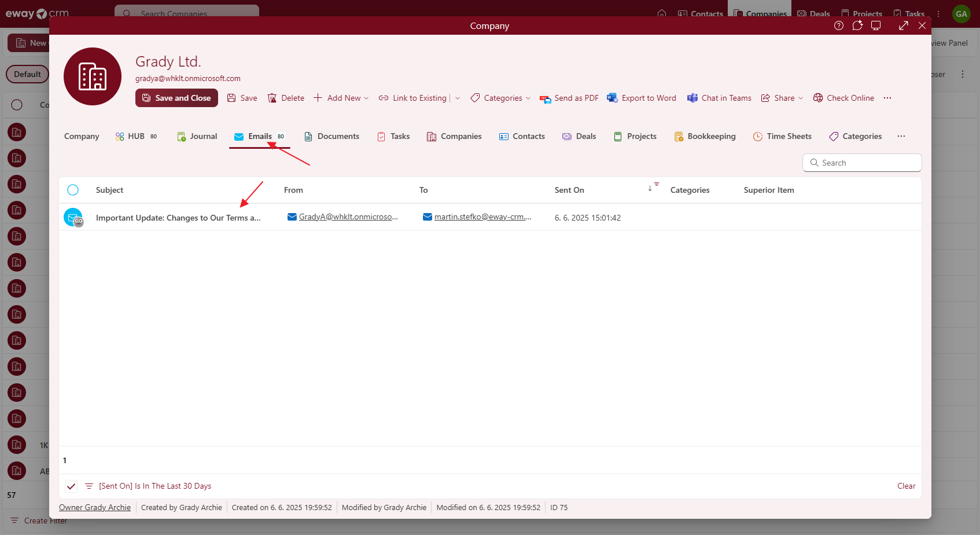This screenshot has width=980, height=535.
Task: Select the Emails tab
Action: coord(259,136)
